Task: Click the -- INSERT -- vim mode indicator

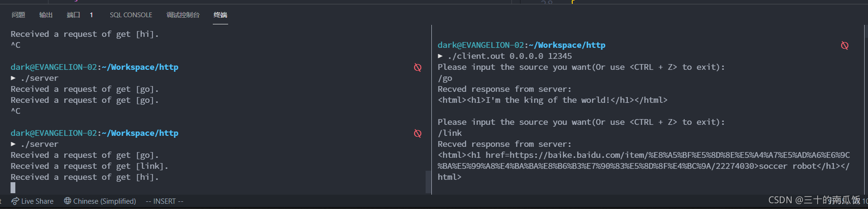Action: [164, 201]
